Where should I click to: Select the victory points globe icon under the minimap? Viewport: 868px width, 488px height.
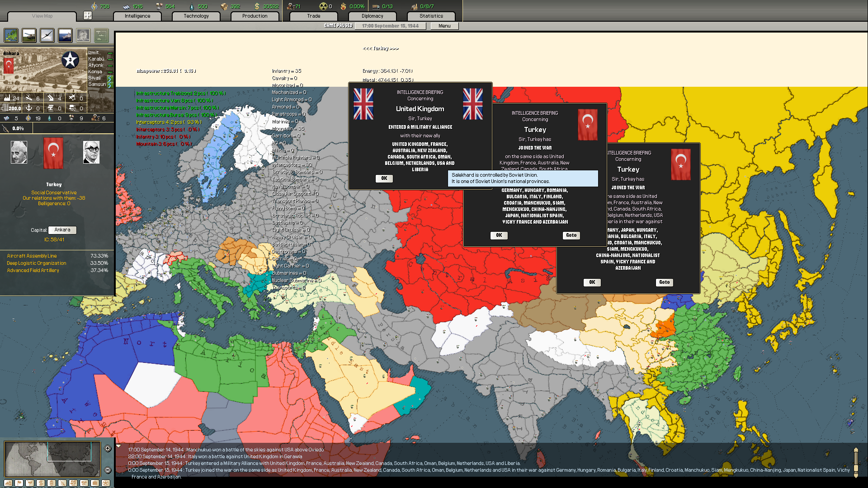click(105, 483)
